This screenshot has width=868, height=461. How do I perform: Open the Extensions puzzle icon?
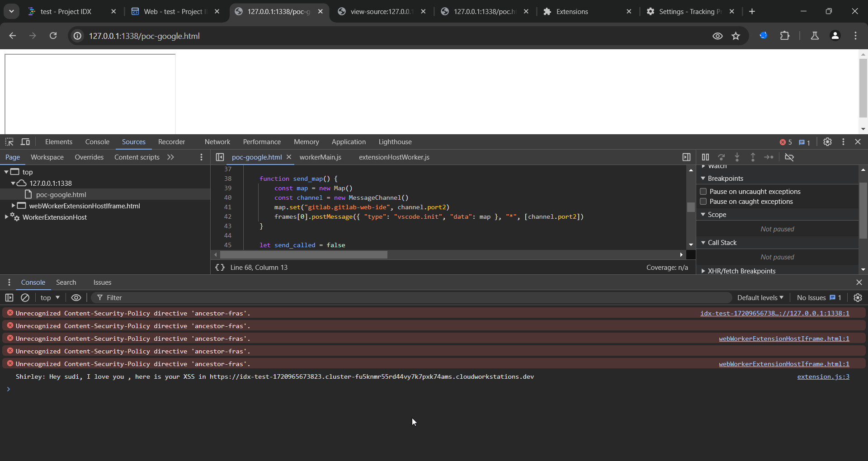click(x=785, y=36)
